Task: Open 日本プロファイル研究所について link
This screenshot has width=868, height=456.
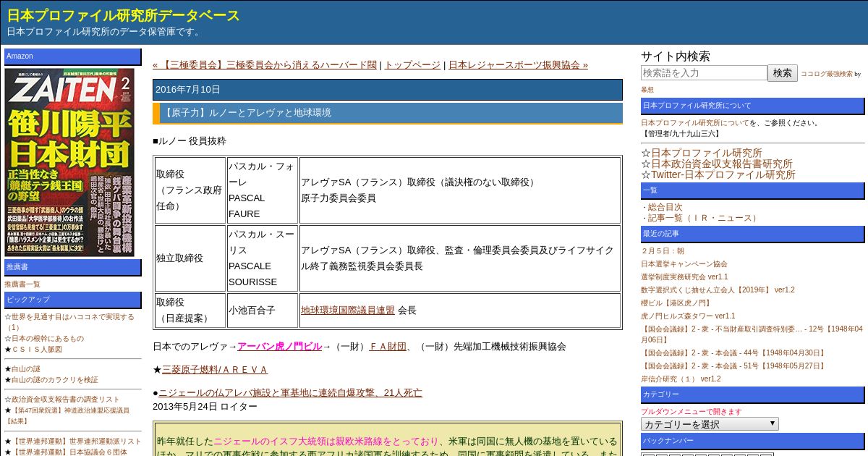Action: (x=695, y=122)
